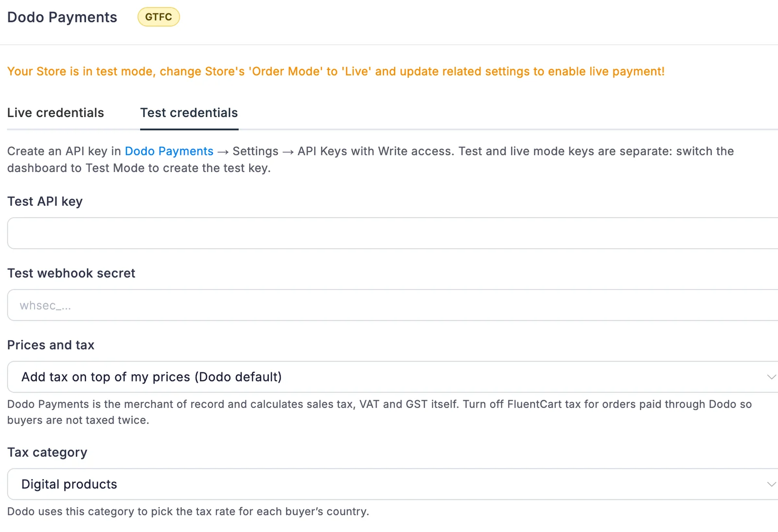Focus the Test API key field
The height and width of the screenshot is (532, 778).
tap(393, 233)
